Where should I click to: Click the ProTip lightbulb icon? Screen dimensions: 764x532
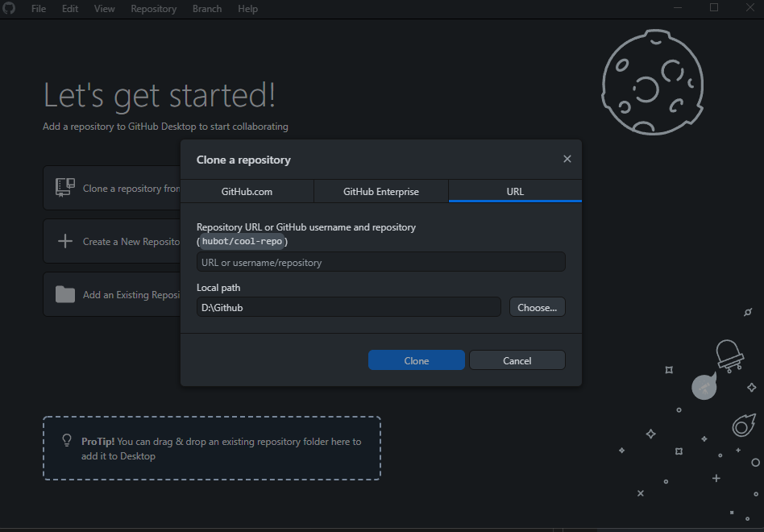(68, 441)
